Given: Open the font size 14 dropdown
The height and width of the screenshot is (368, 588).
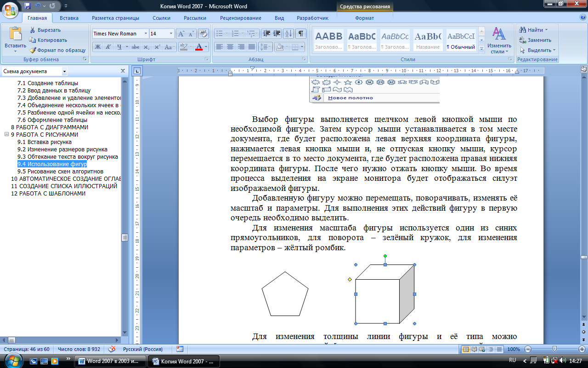Looking at the screenshot, I should coord(171,34).
